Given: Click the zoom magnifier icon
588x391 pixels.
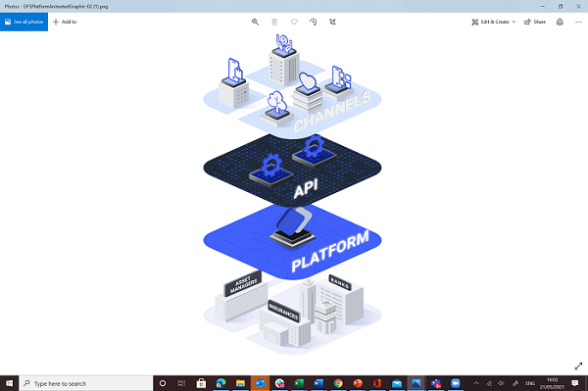Looking at the screenshot, I should (255, 22).
